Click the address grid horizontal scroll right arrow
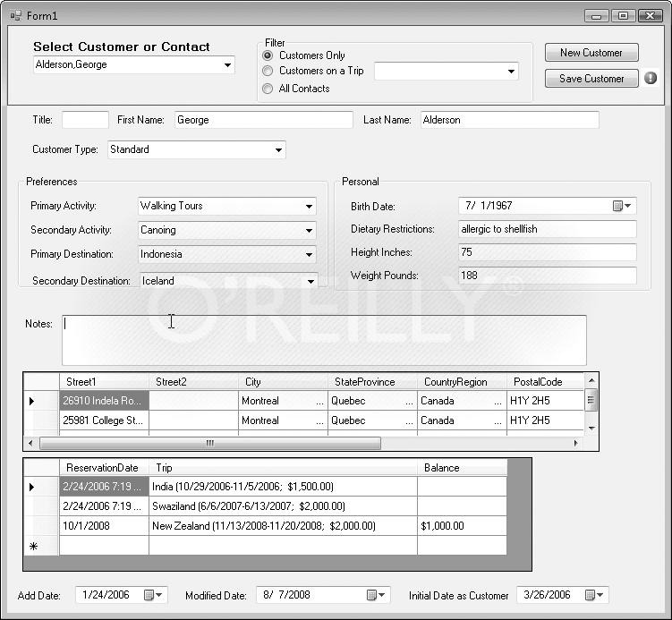Screen dimensions: 672x620 click(x=575, y=443)
